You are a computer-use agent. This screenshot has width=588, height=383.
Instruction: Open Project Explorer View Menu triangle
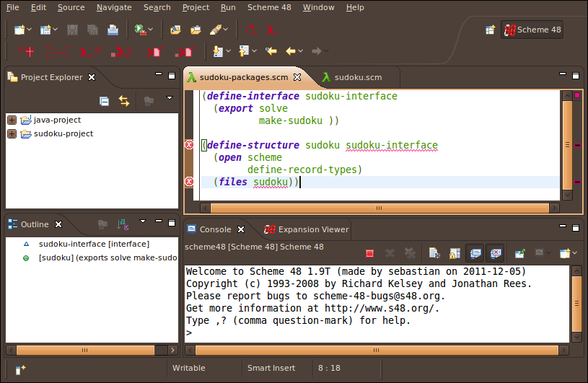tap(170, 98)
